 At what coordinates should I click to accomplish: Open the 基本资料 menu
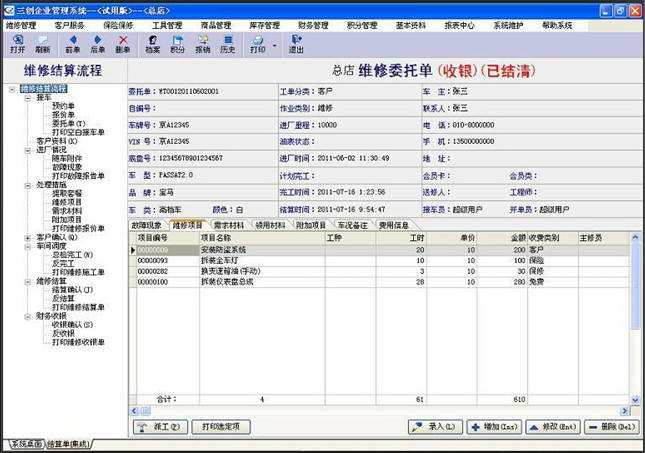click(411, 26)
